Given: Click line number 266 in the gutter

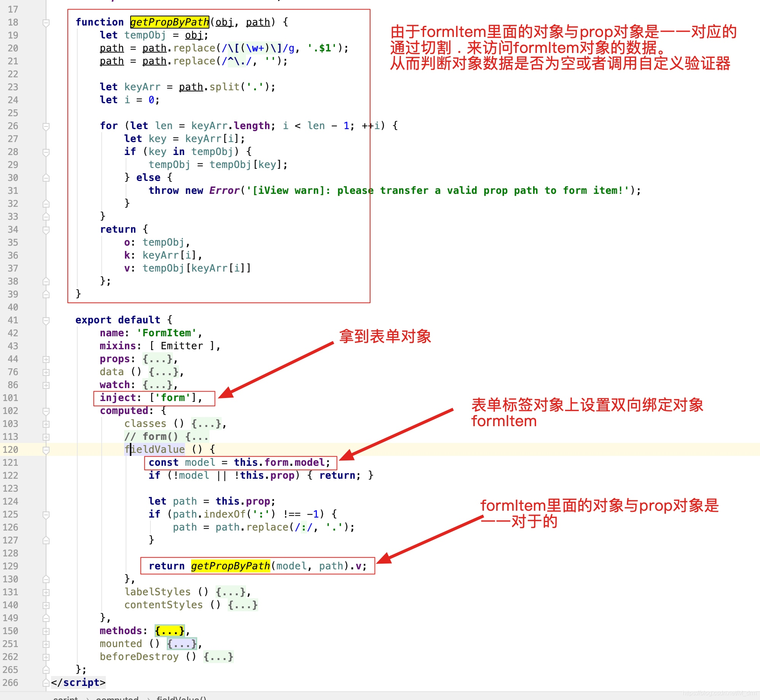Looking at the screenshot, I should (x=10, y=682).
